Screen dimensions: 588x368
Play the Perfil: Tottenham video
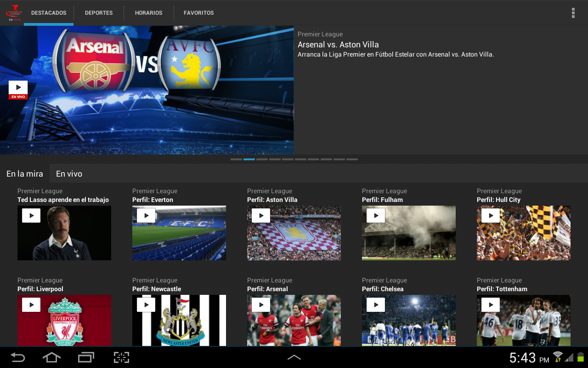pos(491,305)
